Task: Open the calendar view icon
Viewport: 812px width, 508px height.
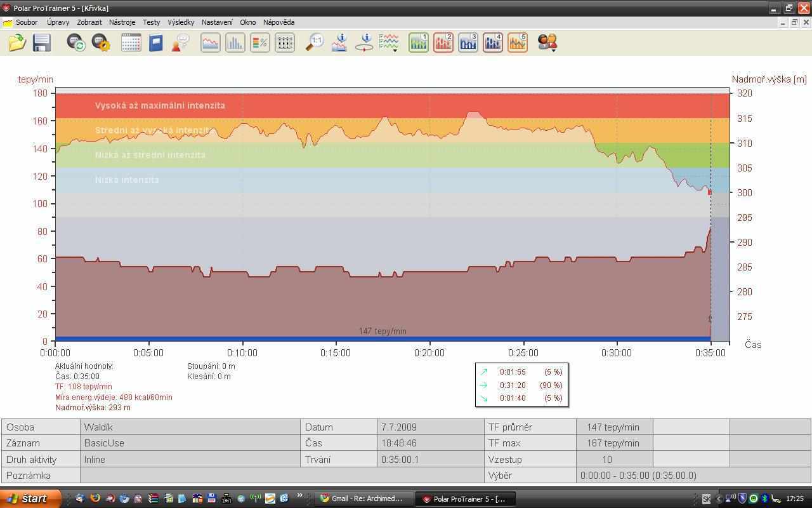Action: (x=131, y=43)
